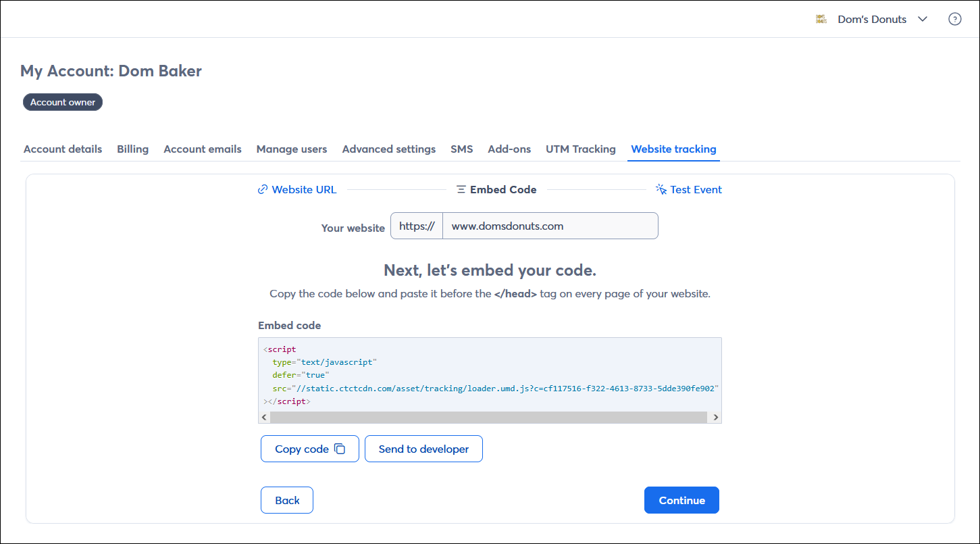980x544 pixels.
Task: Click the Back button
Action: (287, 500)
